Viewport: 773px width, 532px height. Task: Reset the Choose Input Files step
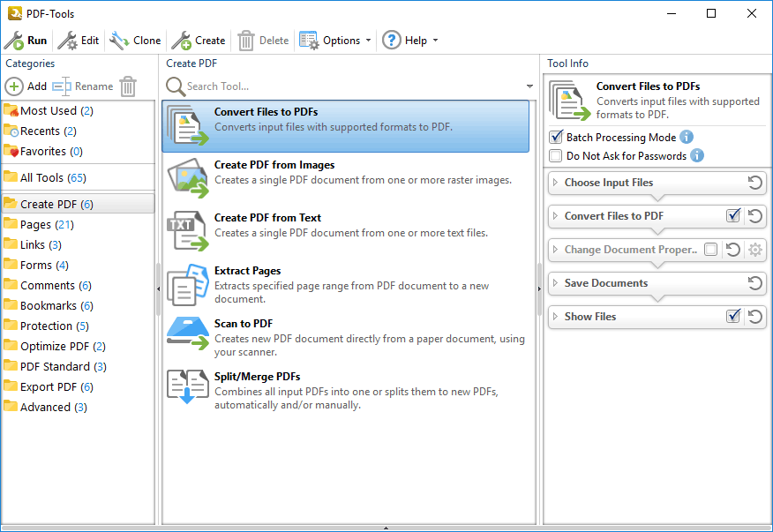tap(755, 183)
